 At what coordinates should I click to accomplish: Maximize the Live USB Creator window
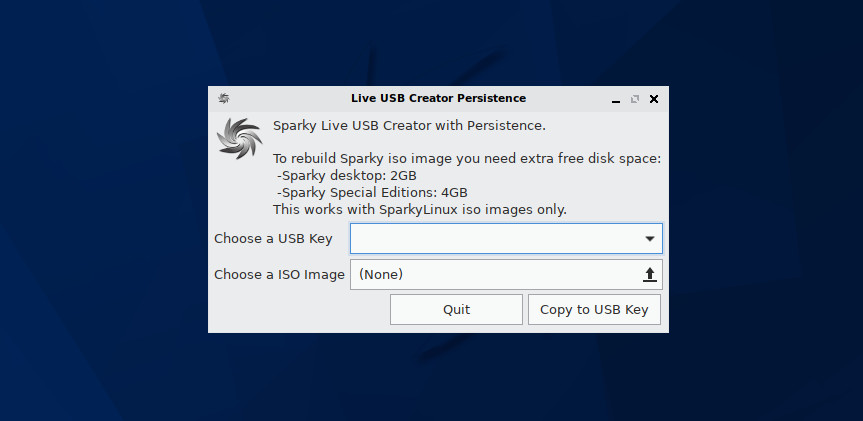coord(635,99)
